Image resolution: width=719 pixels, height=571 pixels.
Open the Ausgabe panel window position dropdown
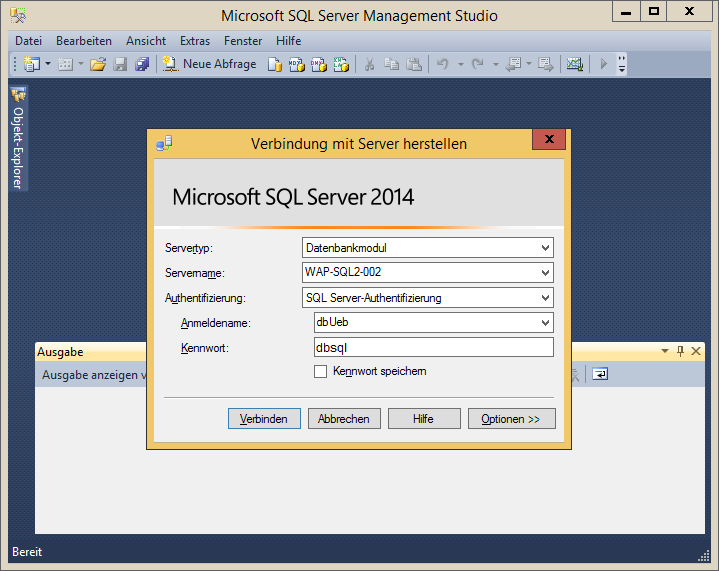pos(665,351)
